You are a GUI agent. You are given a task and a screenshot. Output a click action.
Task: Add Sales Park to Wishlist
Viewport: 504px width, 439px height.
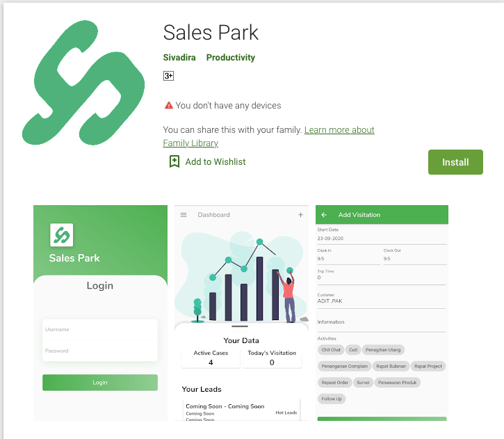point(216,162)
